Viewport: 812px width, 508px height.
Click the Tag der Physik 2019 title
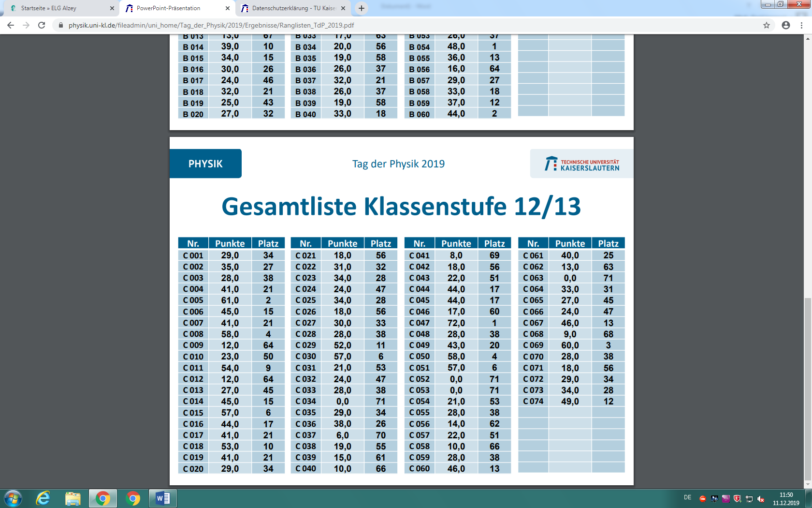[x=398, y=164]
